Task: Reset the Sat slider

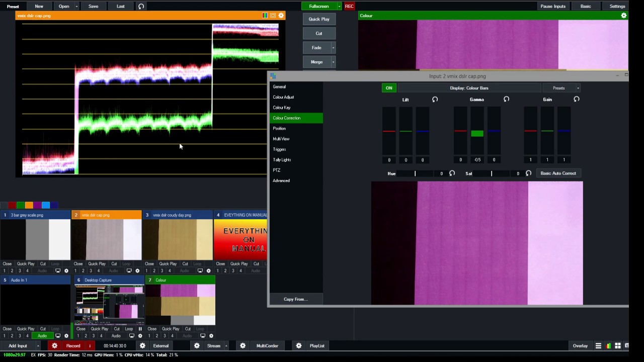Action: [528, 173]
